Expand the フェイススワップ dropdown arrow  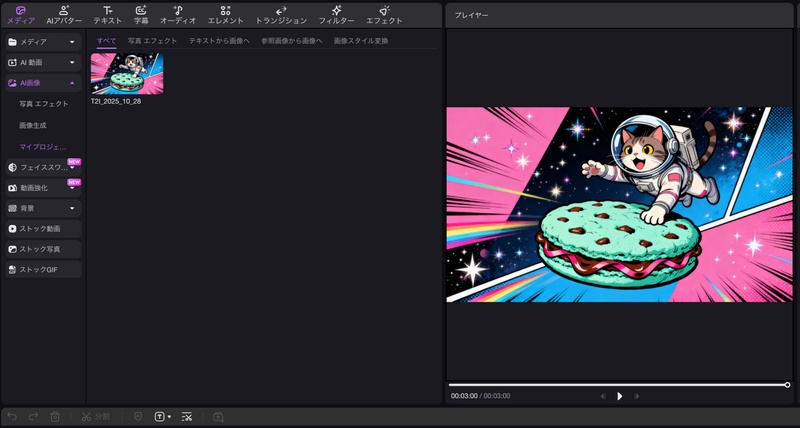(72, 167)
